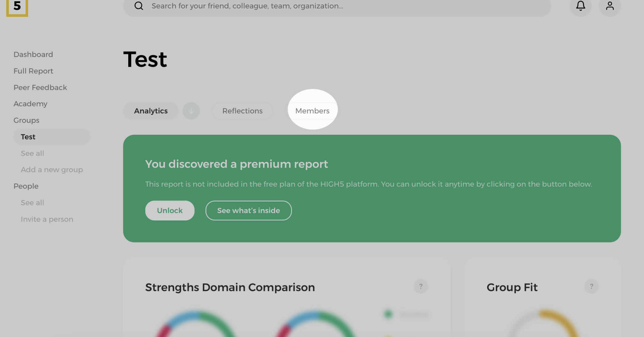
Task: Open Full Report in the sidebar
Action: click(x=33, y=71)
